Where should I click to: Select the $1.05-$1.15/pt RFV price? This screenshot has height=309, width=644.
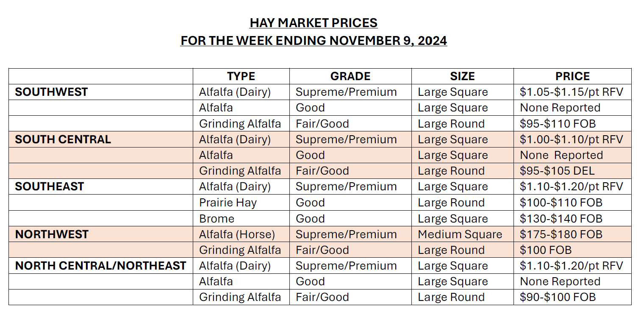pos(572,92)
